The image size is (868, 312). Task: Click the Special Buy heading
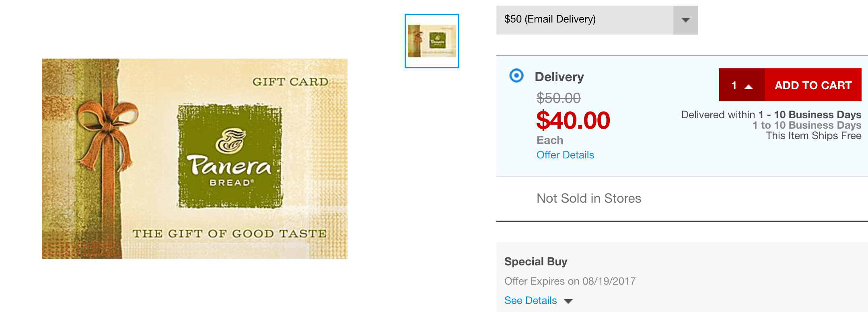[536, 262]
